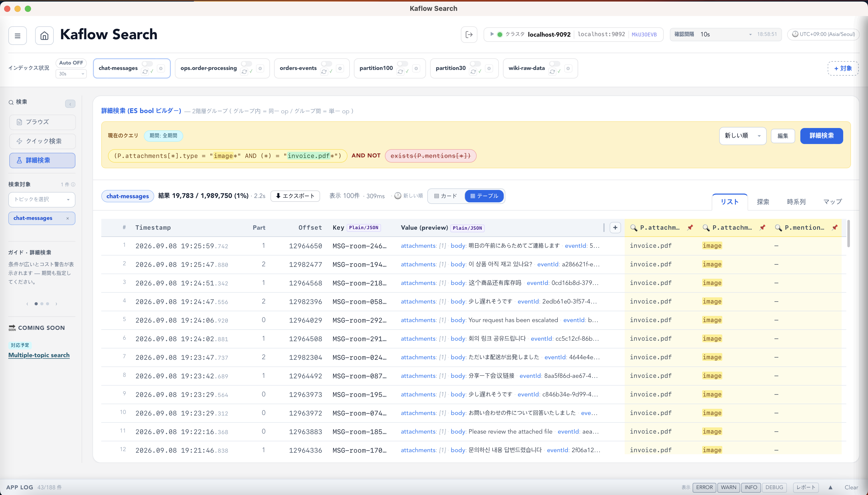Click the cluster play triangle icon
Image resolution: width=868 pixels, height=495 pixels.
[x=492, y=34]
